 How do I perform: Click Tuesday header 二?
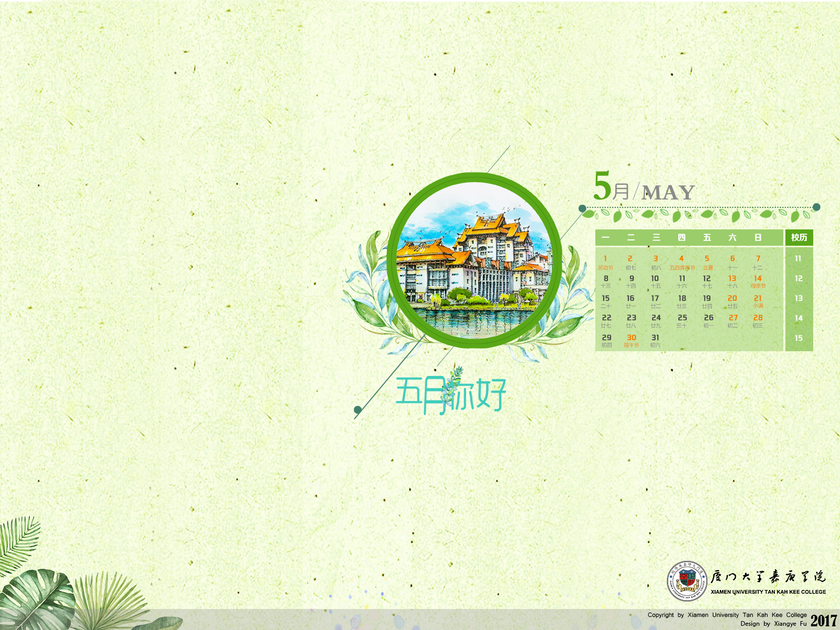tap(631, 238)
